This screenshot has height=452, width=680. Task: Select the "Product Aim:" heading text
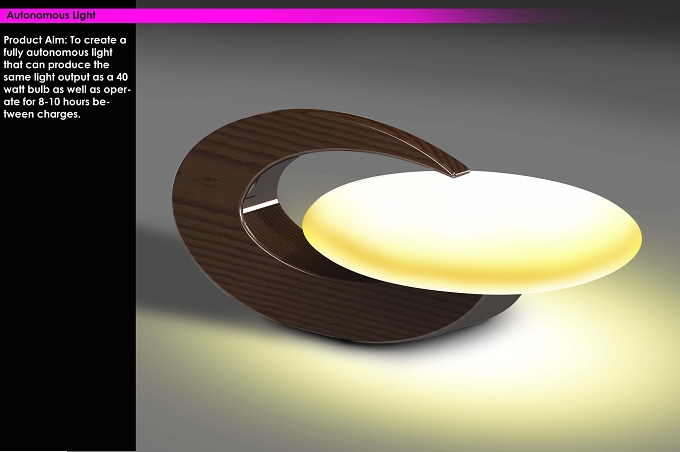point(35,40)
